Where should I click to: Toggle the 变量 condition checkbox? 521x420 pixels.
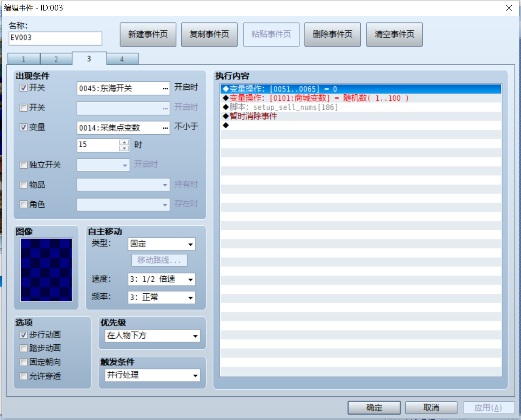click(x=23, y=127)
